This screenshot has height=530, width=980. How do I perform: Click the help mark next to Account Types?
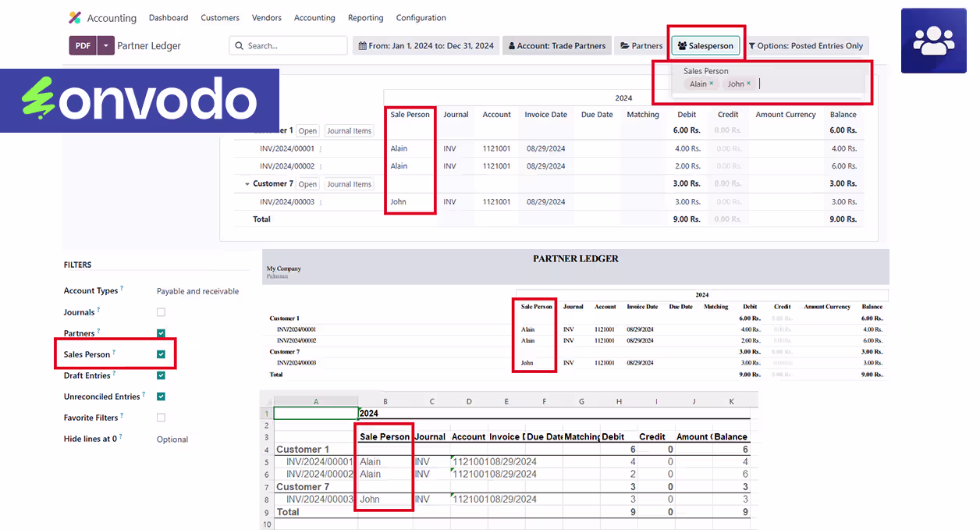click(123, 289)
